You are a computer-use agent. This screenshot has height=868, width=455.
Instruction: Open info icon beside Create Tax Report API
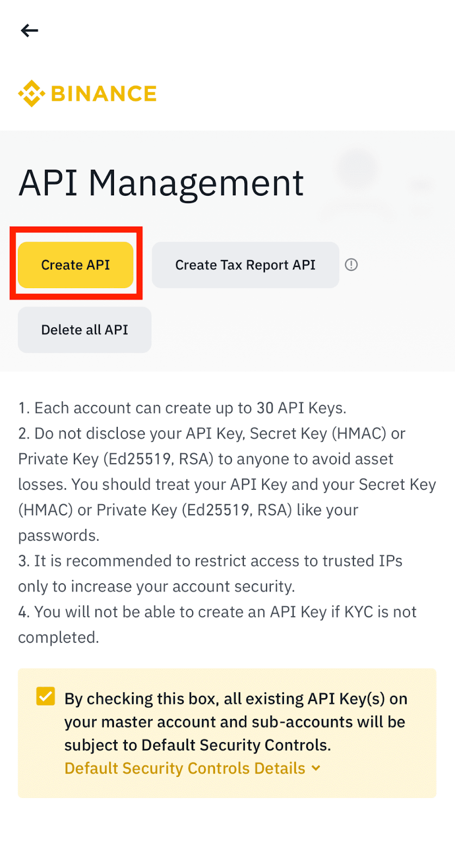tap(351, 265)
